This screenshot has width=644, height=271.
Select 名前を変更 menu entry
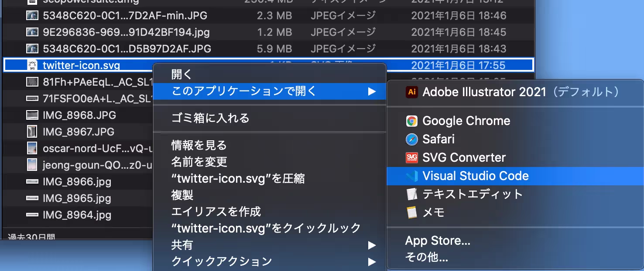199,162
